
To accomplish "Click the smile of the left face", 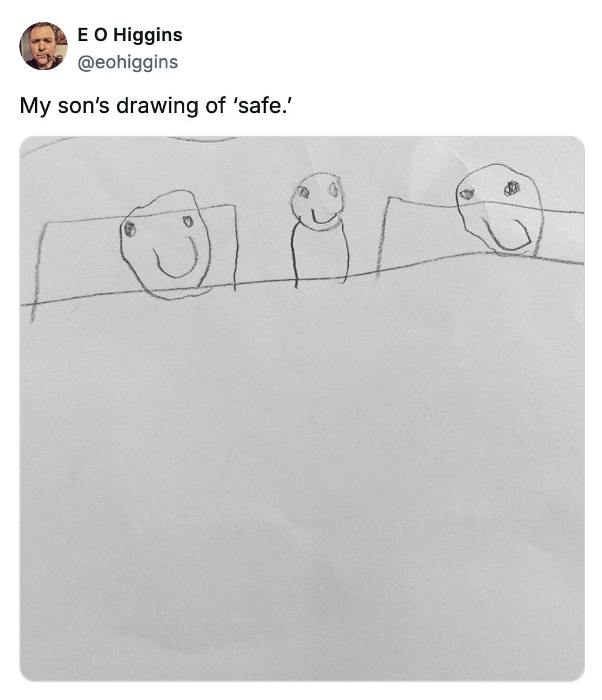I will click(176, 258).
